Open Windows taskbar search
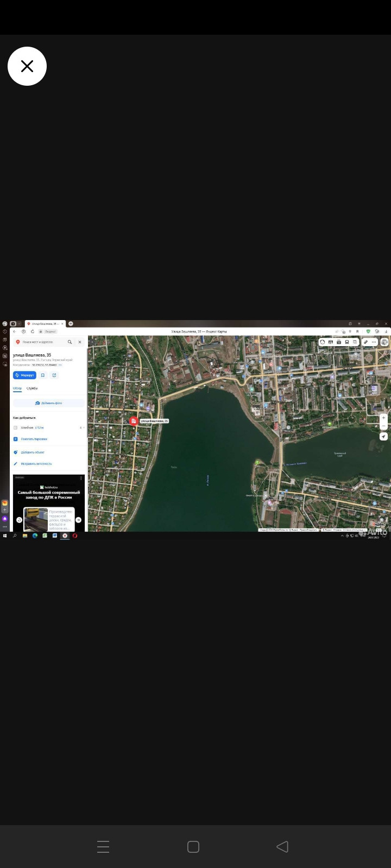391x868 pixels. pos(15,535)
